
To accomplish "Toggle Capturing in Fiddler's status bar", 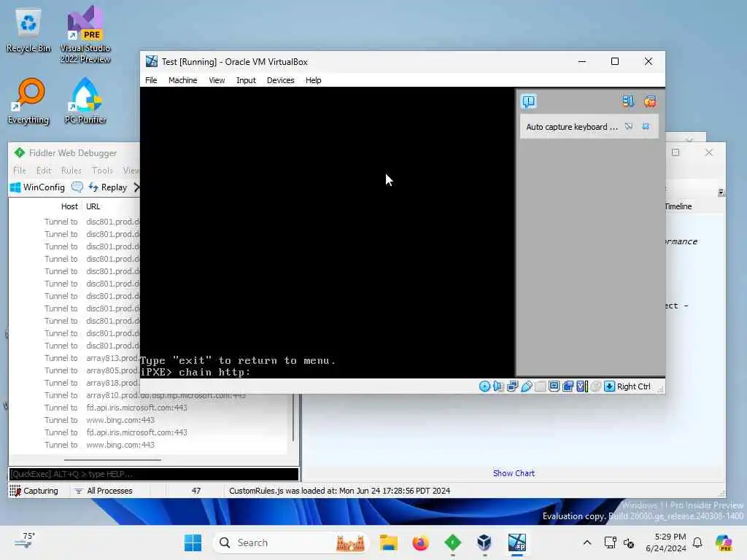I will coord(34,491).
